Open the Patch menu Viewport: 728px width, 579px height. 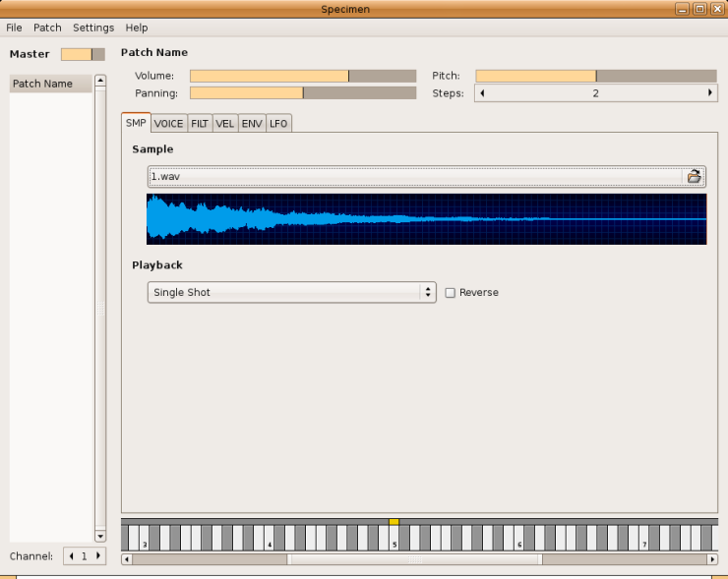point(47,28)
